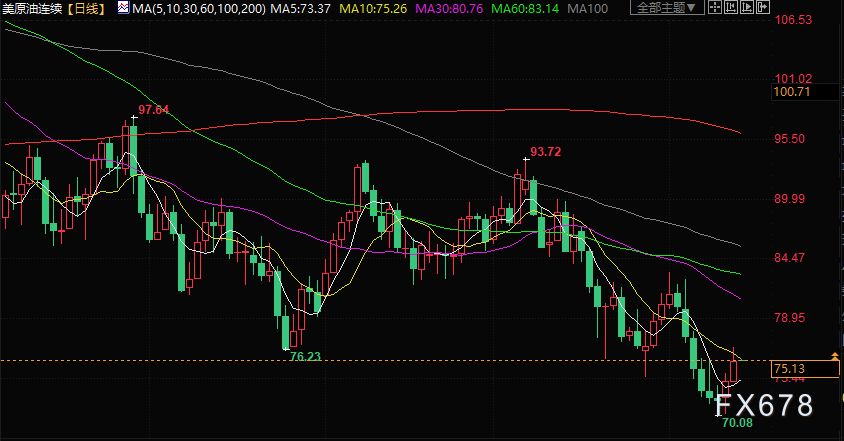Click the chart range compress icon

730,7
